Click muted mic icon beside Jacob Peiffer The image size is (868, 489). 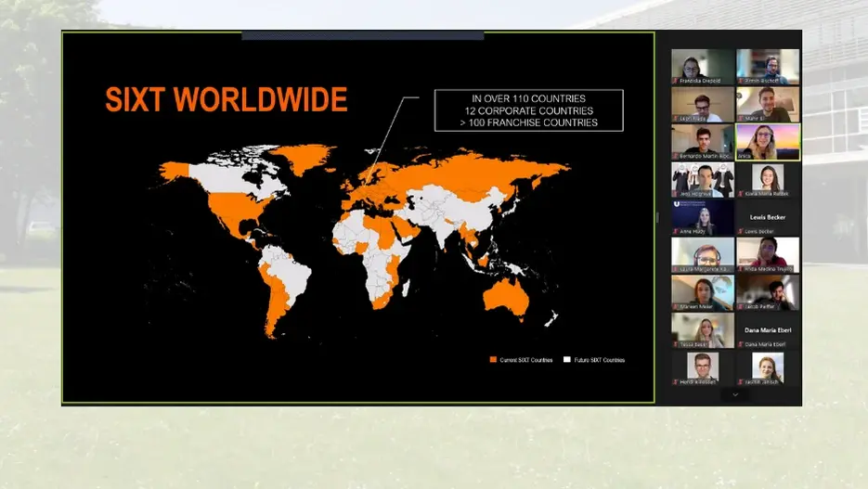(740, 306)
